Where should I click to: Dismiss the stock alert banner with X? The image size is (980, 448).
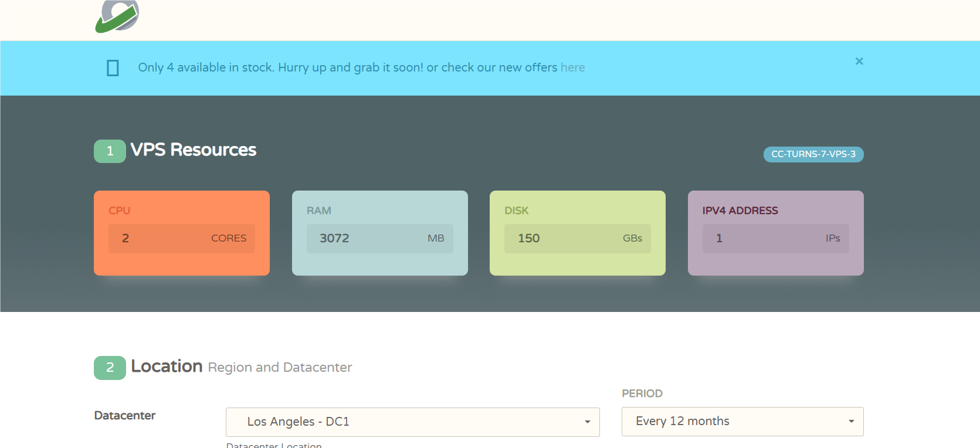click(x=859, y=61)
